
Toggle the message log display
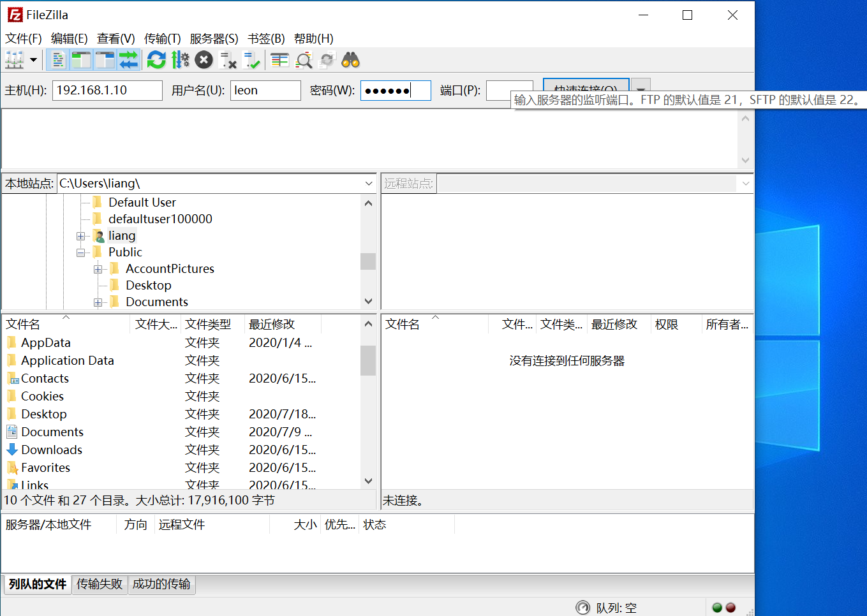(x=58, y=60)
